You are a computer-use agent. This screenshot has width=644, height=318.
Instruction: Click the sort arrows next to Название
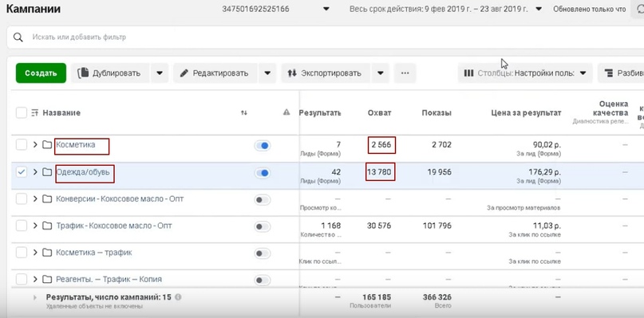coord(244,113)
